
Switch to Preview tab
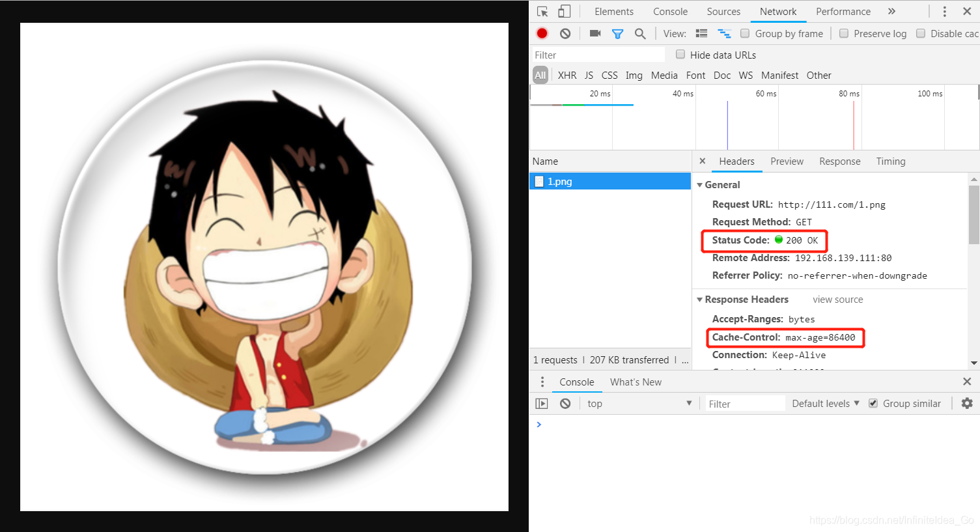[787, 161]
